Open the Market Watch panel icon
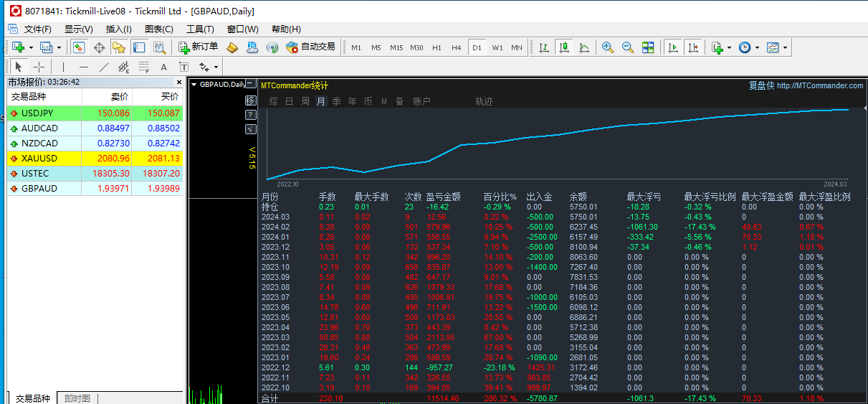Screen dimensions: 868x404 pyautogui.click(x=79, y=47)
